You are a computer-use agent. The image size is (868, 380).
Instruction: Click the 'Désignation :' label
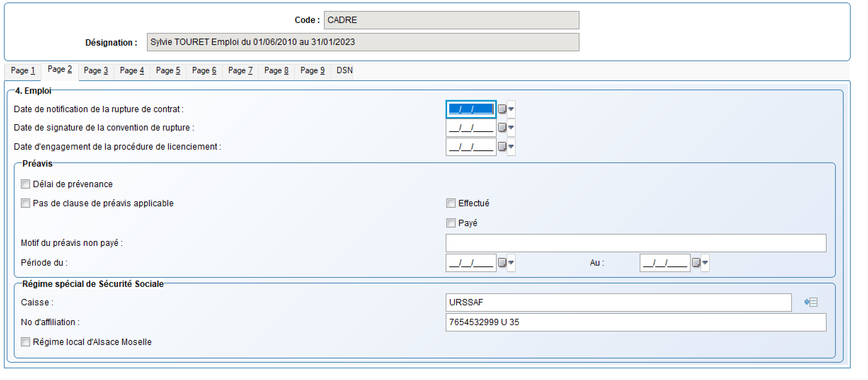(x=111, y=42)
